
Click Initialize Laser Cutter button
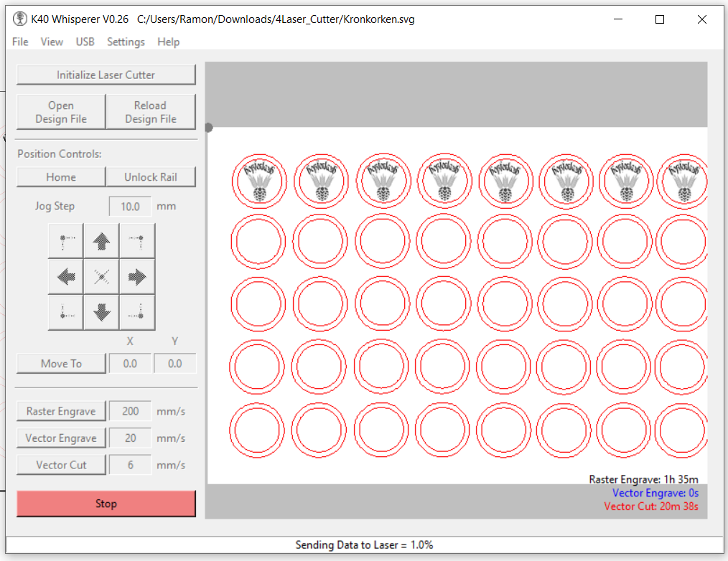pos(106,75)
